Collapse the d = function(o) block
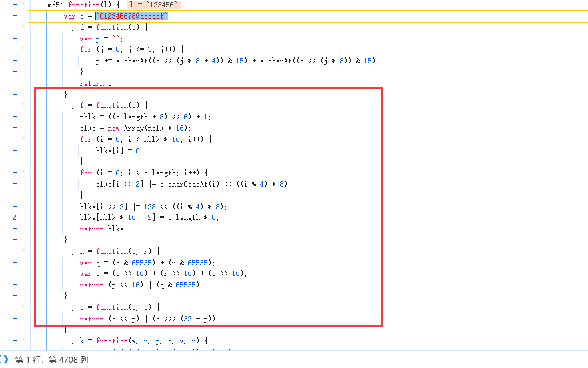588x368 pixels. (x=24, y=27)
